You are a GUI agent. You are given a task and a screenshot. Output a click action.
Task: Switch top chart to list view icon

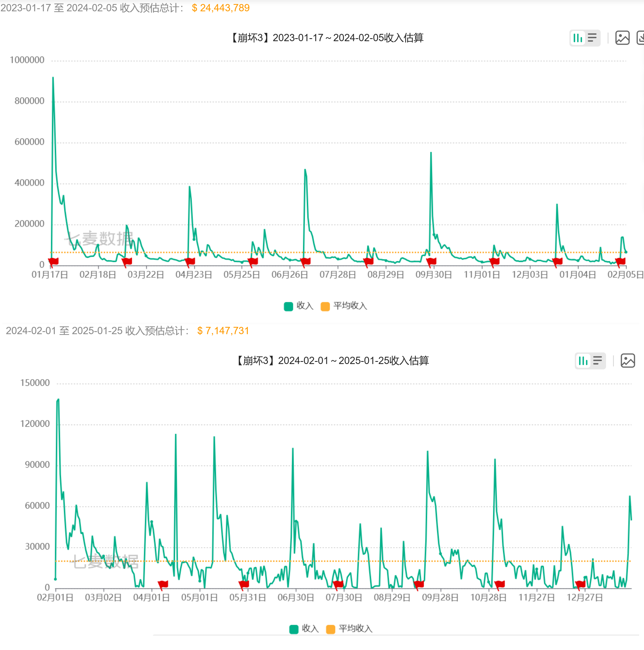click(x=592, y=38)
